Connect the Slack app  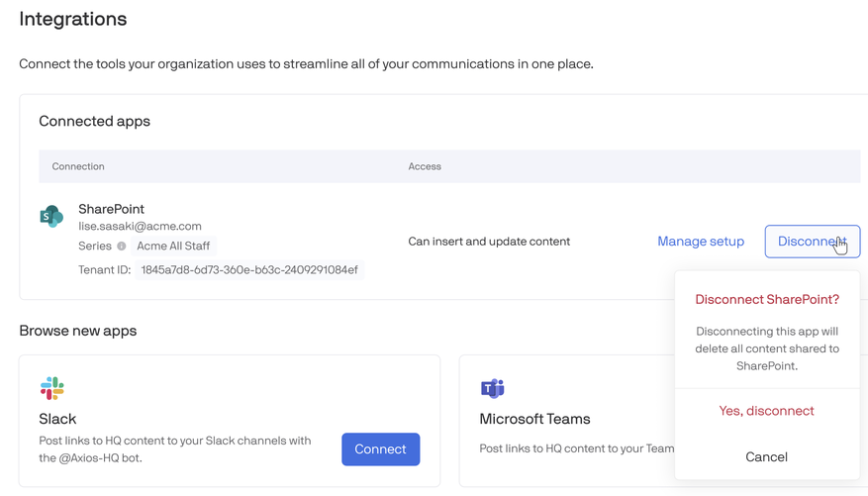tap(380, 448)
